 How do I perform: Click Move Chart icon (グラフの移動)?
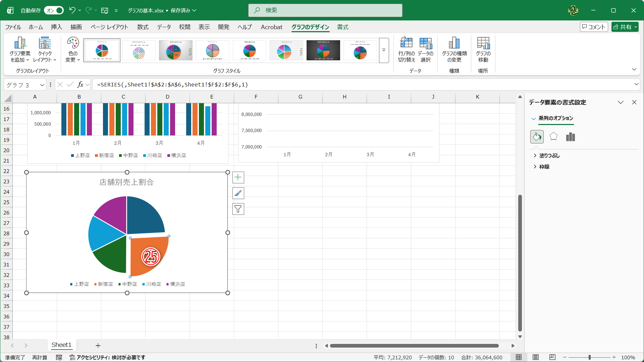coord(483,44)
